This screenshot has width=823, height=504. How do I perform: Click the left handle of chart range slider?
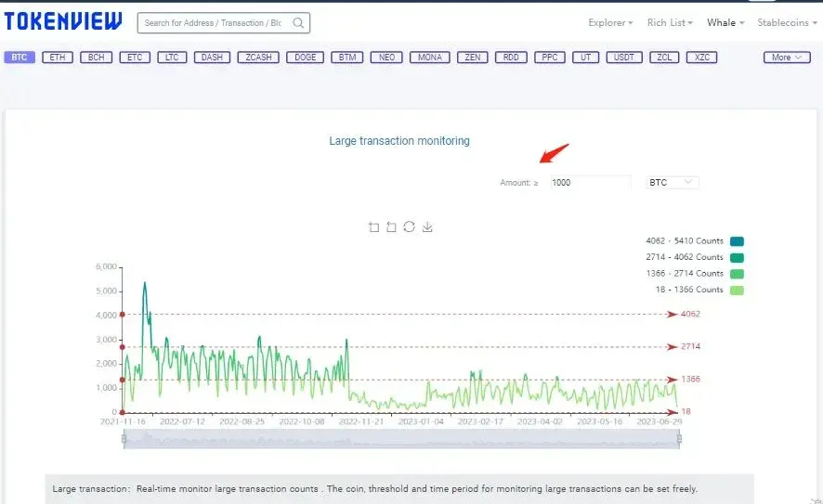click(x=124, y=438)
